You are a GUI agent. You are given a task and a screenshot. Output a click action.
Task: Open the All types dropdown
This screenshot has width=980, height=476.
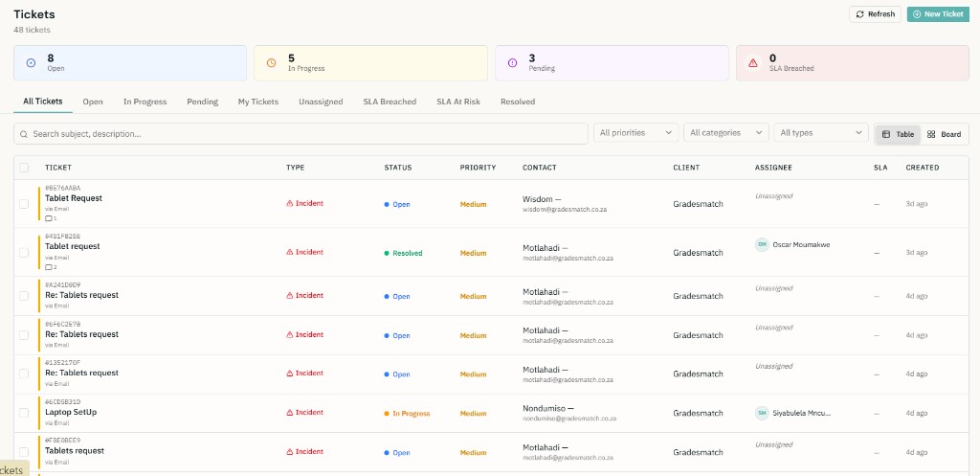[820, 132]
